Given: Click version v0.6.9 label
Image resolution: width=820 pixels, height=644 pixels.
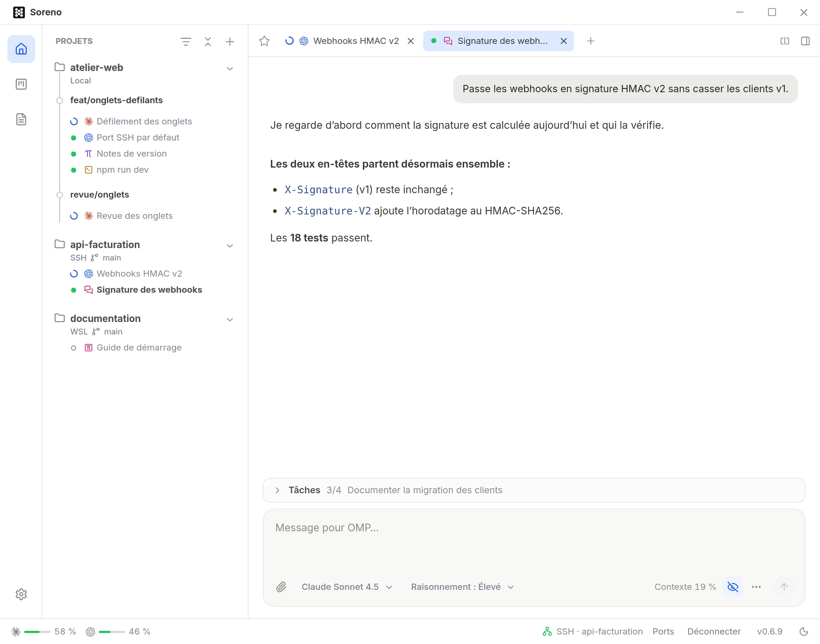Looking at the screenshot, I should tap(769, 631).
